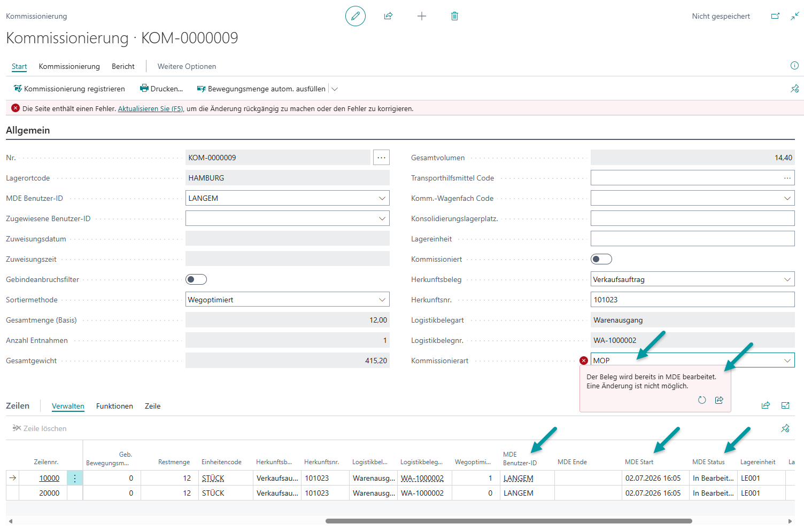Open the Sortiermethode dropdown

pyautogui.click(x=382, y=300)
